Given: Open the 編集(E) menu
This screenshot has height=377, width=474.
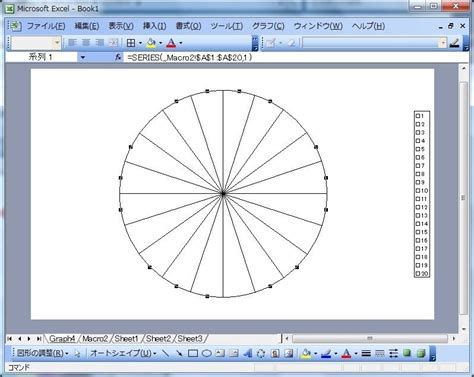Looking at the screenshot, I should tap(87, 26).
